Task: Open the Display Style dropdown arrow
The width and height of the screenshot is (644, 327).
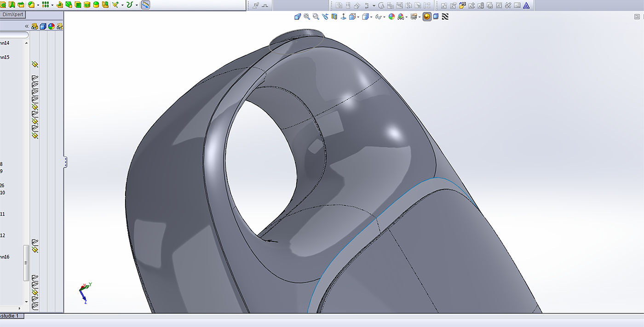Action: coord(372,17)
